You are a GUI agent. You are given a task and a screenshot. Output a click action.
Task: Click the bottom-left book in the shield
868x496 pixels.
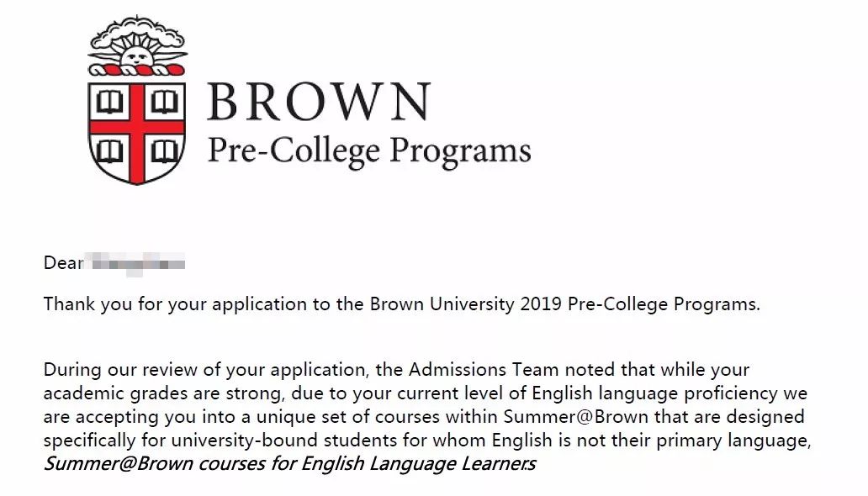[109, 152]
